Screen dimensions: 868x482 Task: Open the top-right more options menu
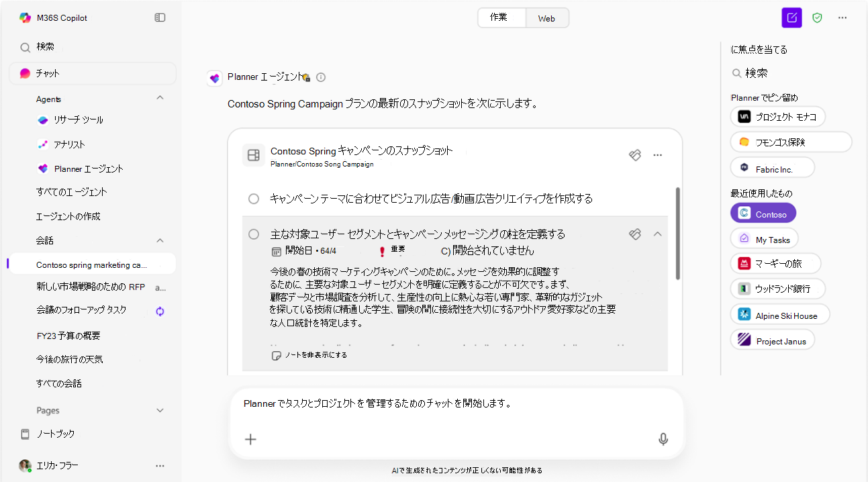click(842, 18)
